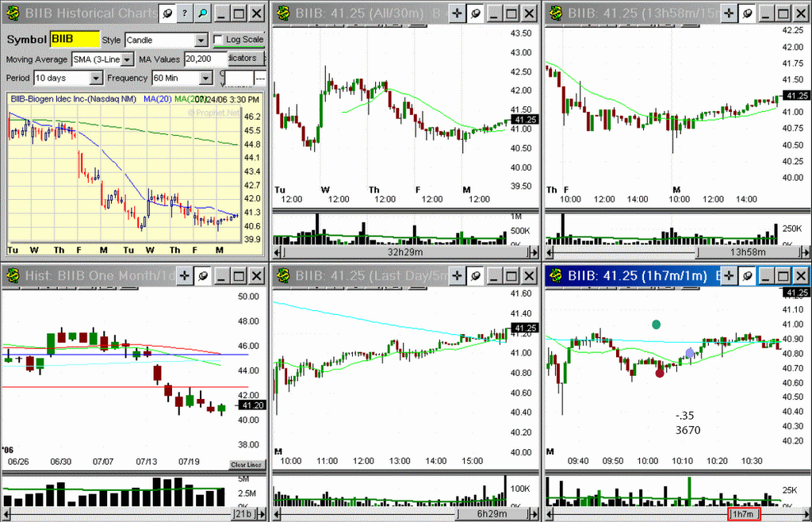
Task: Click the magnifier icon in Historical Charts window
Action: coord(202,13)
